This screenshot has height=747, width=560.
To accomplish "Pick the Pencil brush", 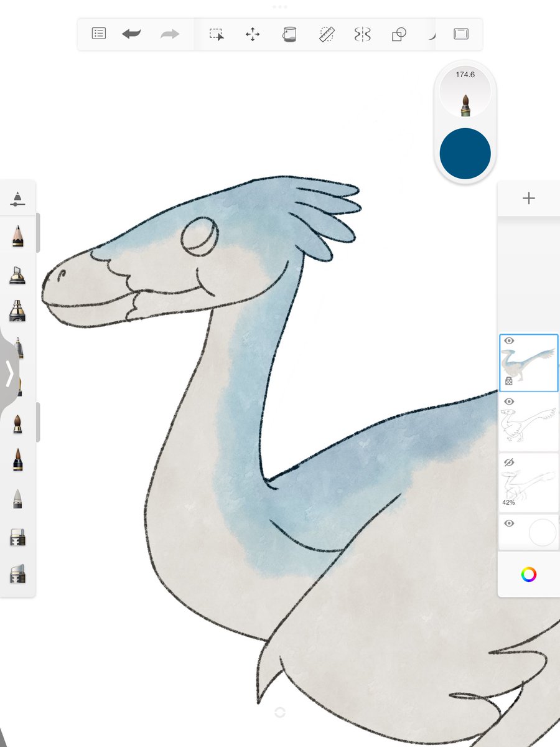I will point(17,236).
